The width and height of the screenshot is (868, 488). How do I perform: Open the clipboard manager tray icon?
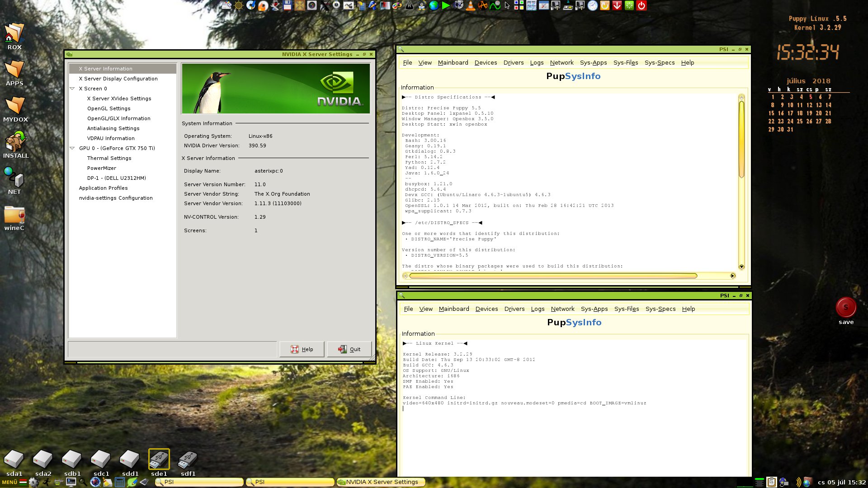click(x=772, y=482)
